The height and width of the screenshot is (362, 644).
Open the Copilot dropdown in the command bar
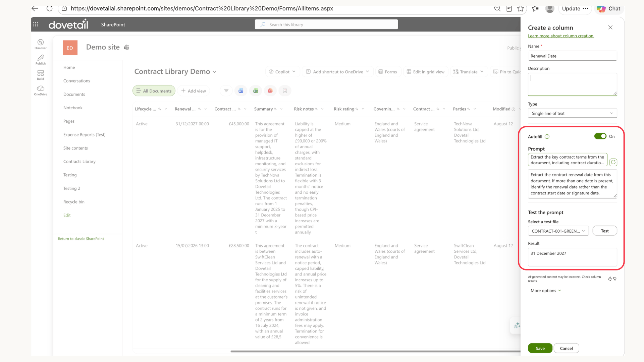[x=282, y=72]
